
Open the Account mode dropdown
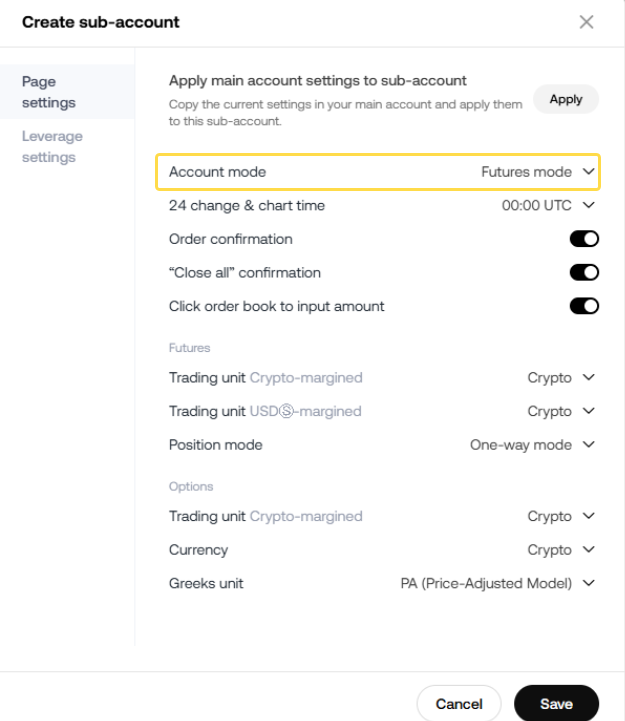tap(589, 172)
